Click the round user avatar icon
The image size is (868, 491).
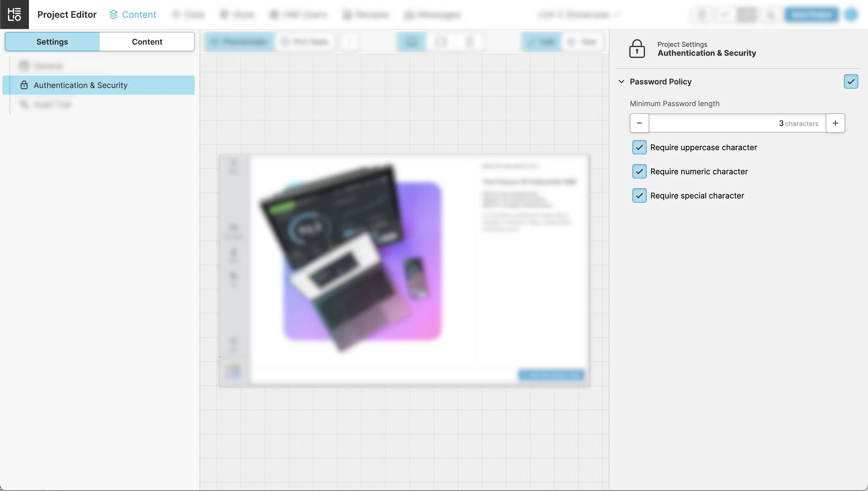coord(851,14)
